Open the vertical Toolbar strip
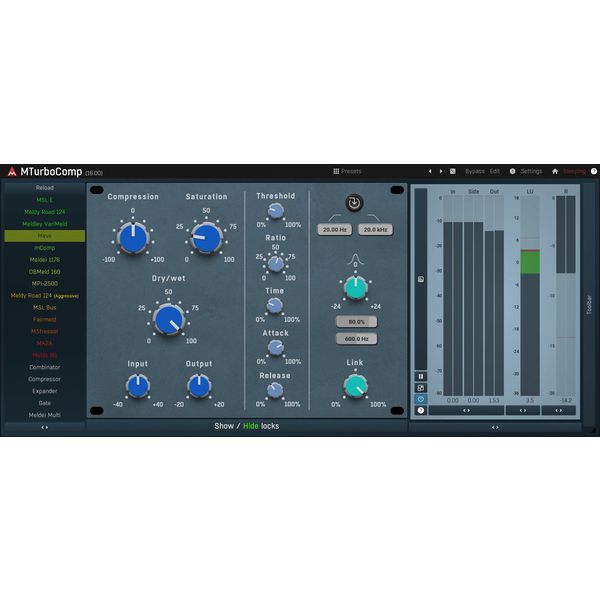 (x=589, y=305)
